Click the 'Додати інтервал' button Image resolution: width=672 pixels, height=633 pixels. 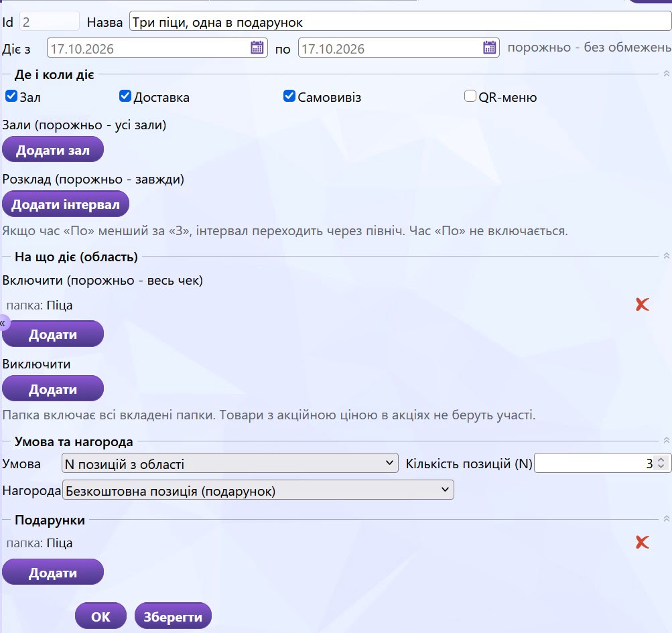click(x=66, y=204)
